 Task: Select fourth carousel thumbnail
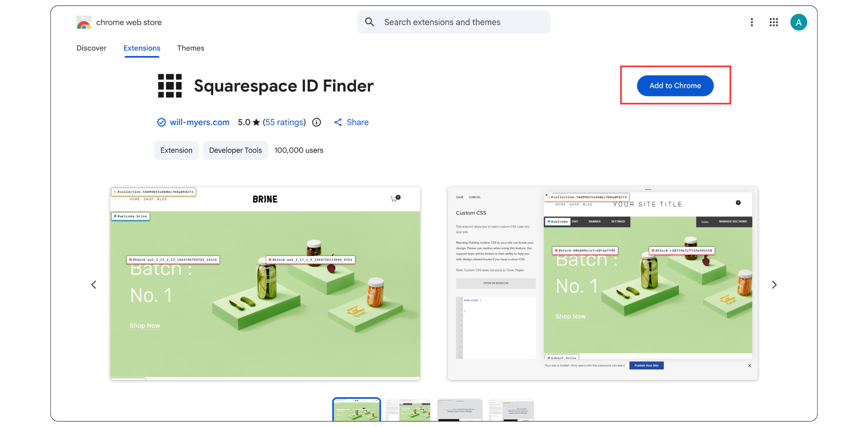pyautogui.click(x=511, y=410)
